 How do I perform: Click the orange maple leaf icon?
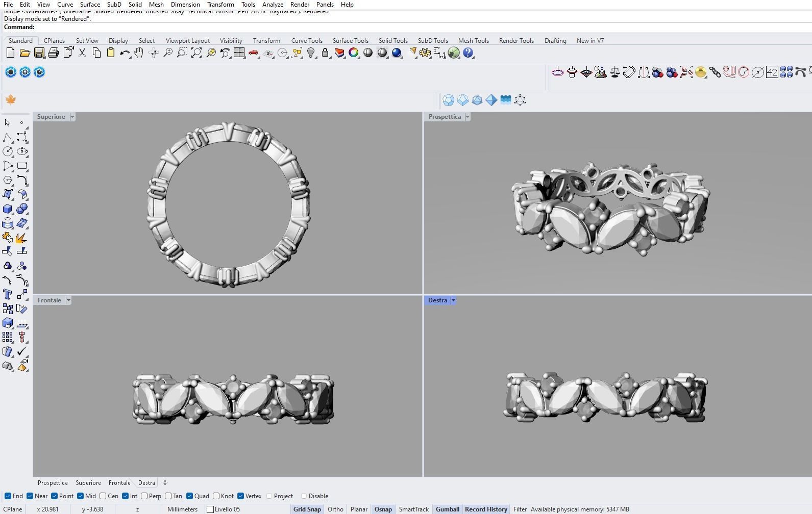pyautogui.click(x=10, y=100)
